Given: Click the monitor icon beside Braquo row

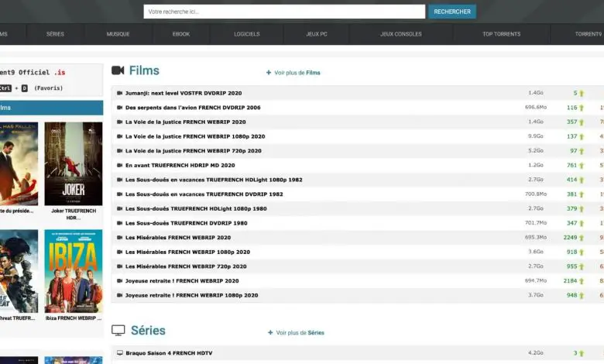Looking at the screenshot, I should pos(120,353).
